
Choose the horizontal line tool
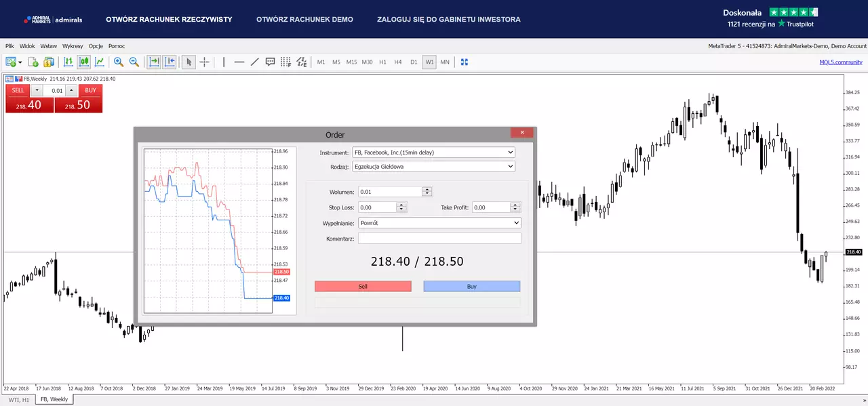[239, 62]
